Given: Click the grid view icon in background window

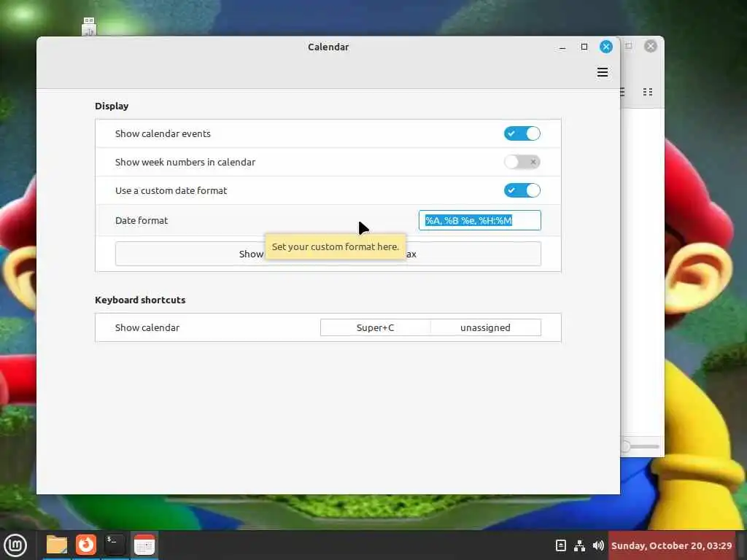Looking at the screenshot, I should coord(648,92).
